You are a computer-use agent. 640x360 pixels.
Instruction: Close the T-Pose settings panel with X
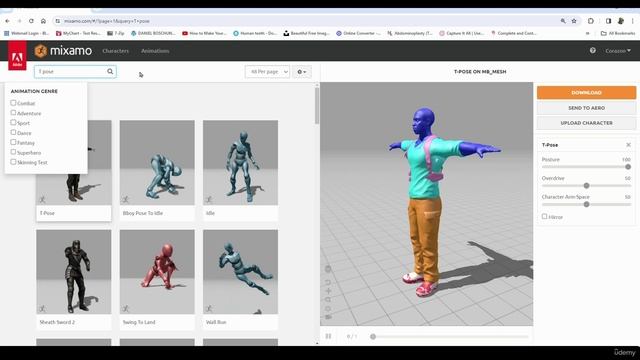point(628,145)
